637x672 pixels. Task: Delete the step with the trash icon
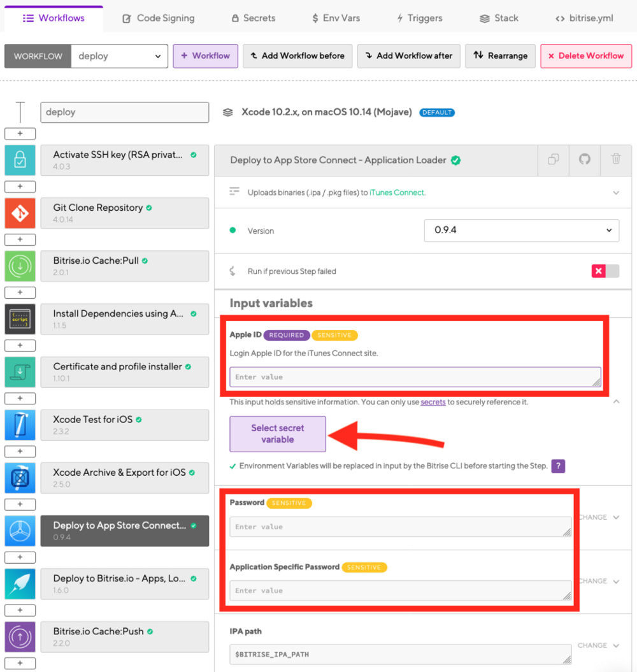pyautogui.click(x=616, y=159)
